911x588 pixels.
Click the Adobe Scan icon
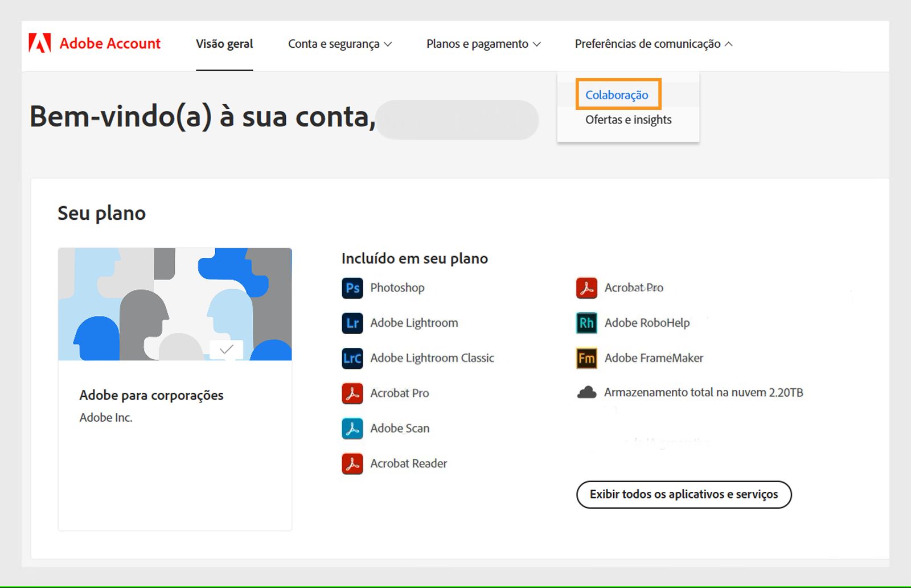coord(352,429)
